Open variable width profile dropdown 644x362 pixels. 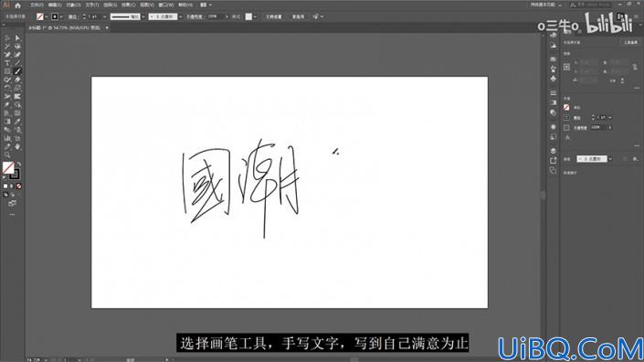pos(143,16)
